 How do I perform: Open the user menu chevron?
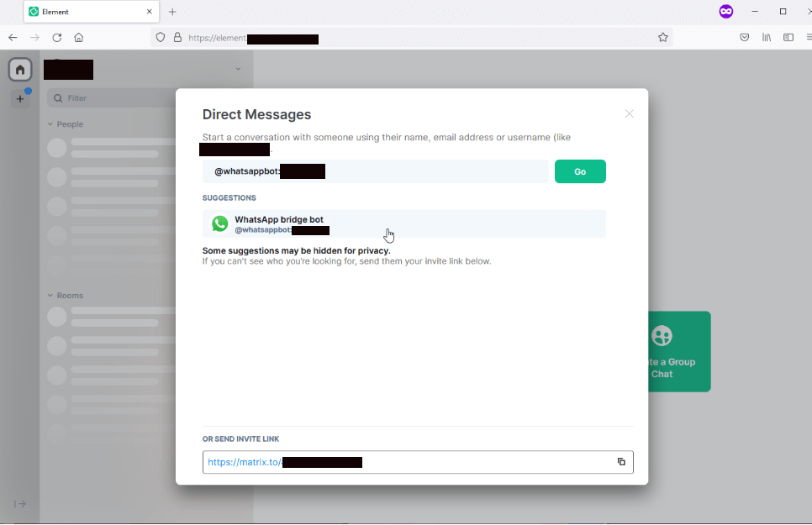point(238,69)
